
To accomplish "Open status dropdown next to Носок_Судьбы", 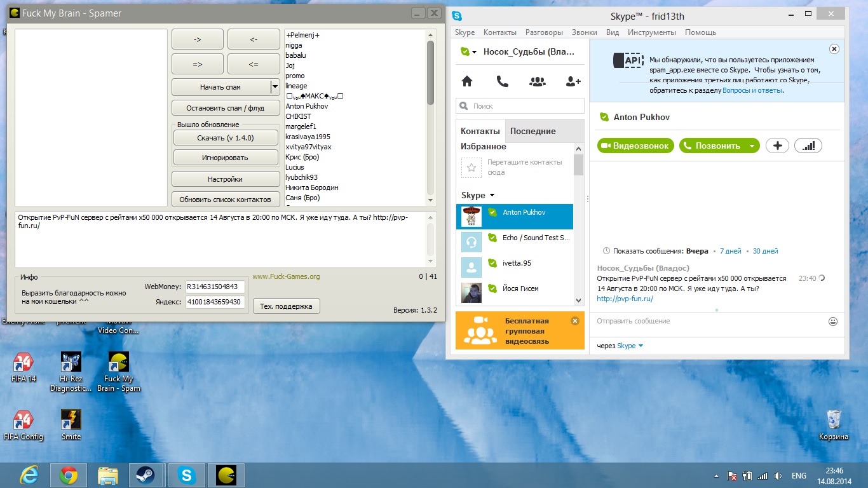I will tap(475, 52).
